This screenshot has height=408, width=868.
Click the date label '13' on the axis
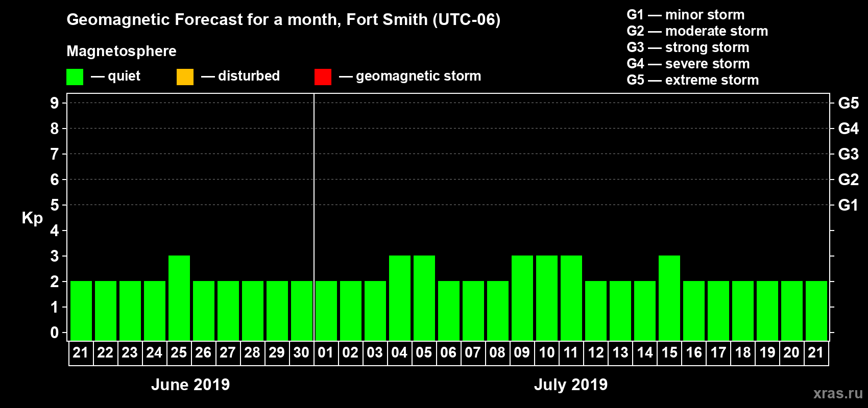tap(620, 352)
